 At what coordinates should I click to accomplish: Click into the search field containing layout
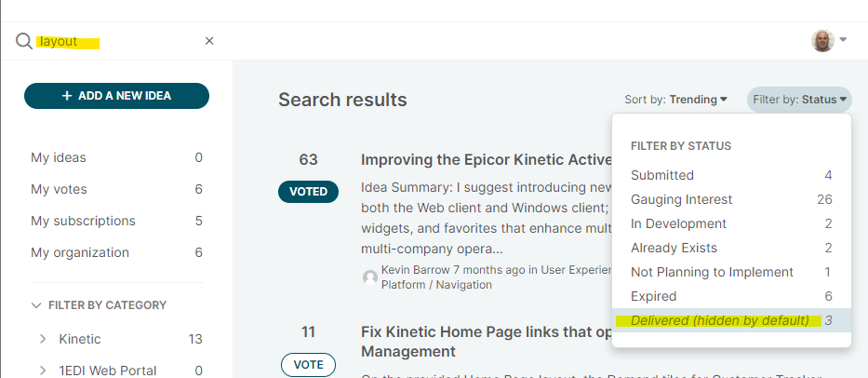coord(119,41)
